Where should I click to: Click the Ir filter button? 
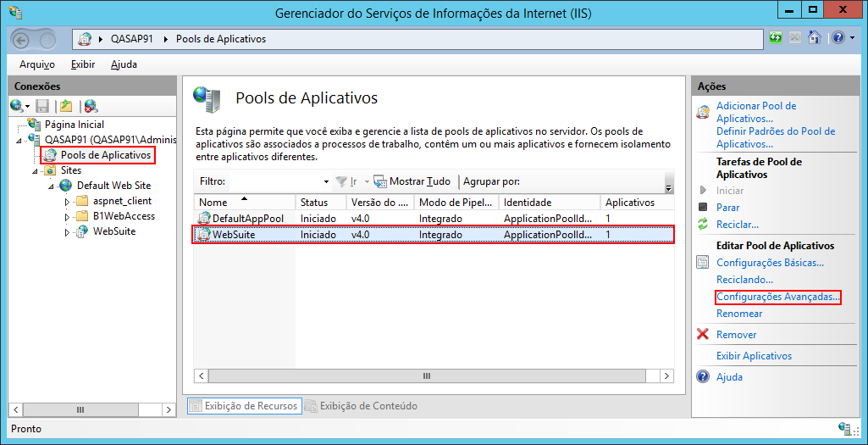pos(347,181)
